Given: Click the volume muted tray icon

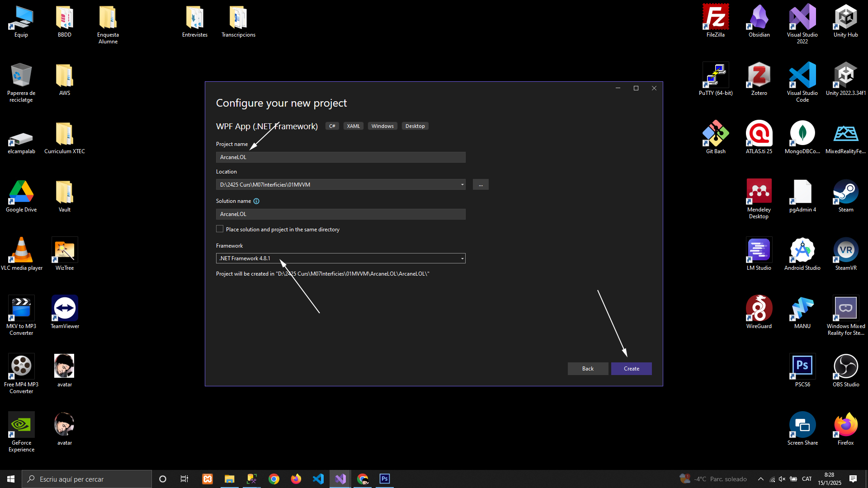Looking at the screenshot, I should click(782, 479).
